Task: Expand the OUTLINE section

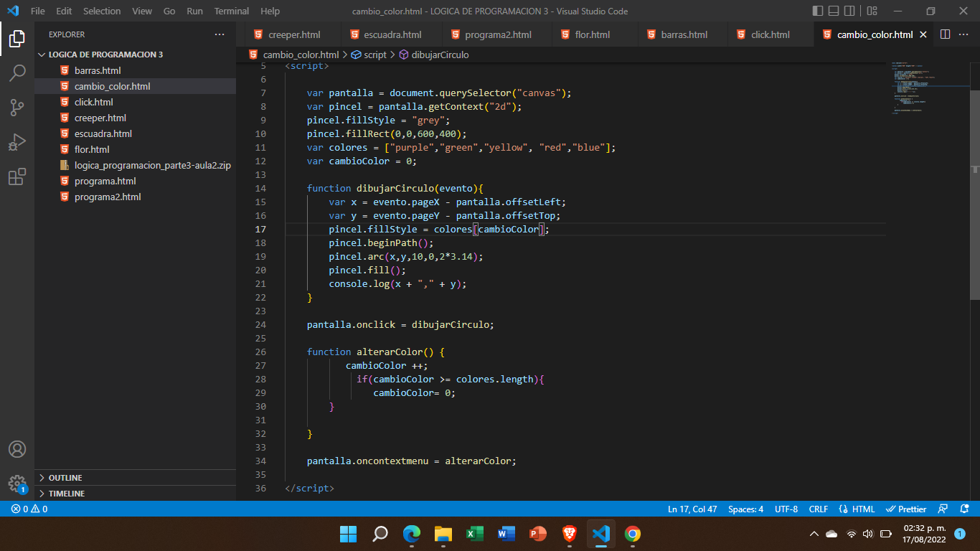Action: [x=135, y=478]
